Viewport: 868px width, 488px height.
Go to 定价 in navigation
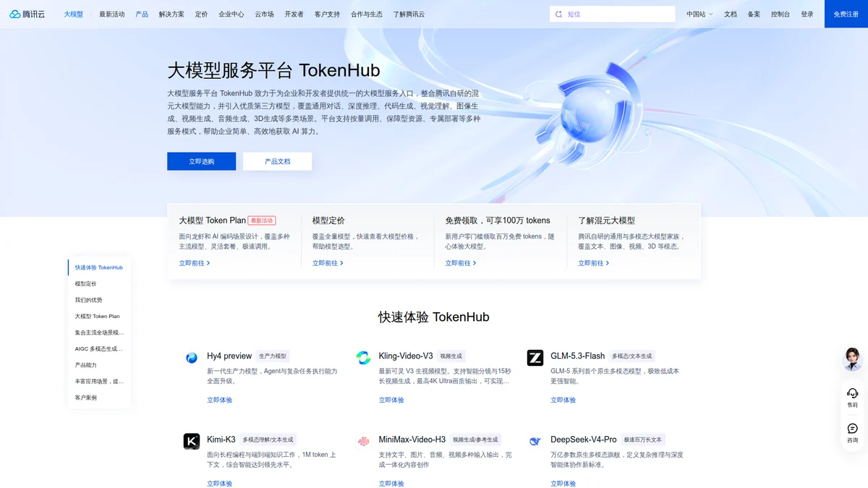(201, 14)
